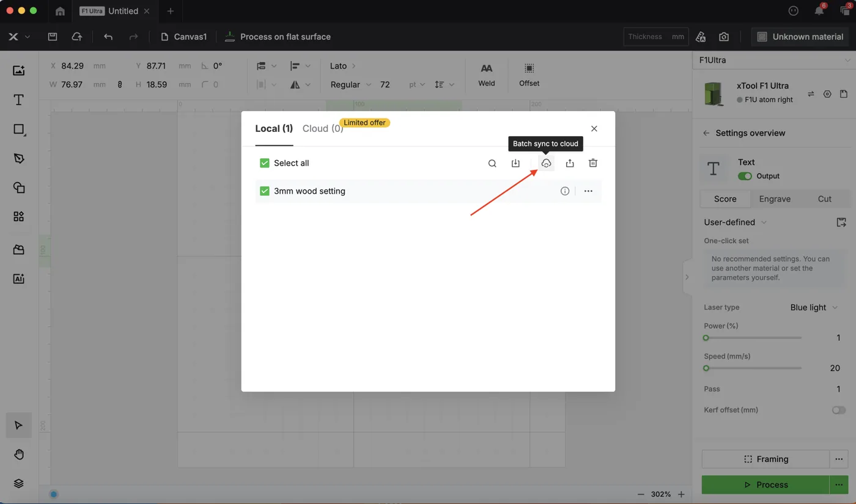Open the Regular font style dropdown

351,84
